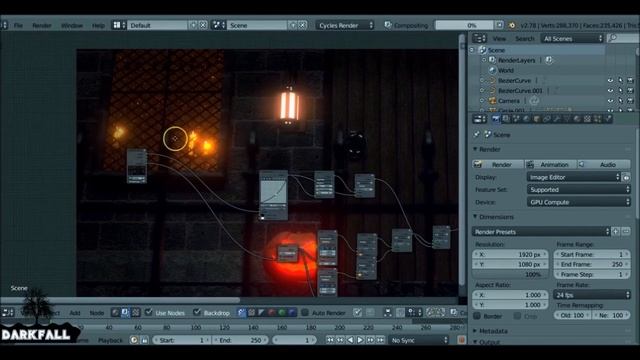Viewport: 640px width, 360px height.
Task: Show backdrop green channel only
Action: coord(282,313)
